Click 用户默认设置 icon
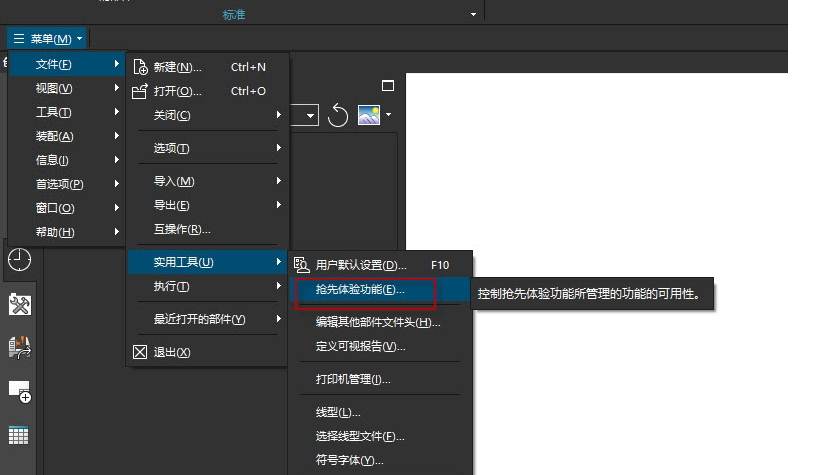The width and height of the screenshot is (817, 475). click(301, 265)
